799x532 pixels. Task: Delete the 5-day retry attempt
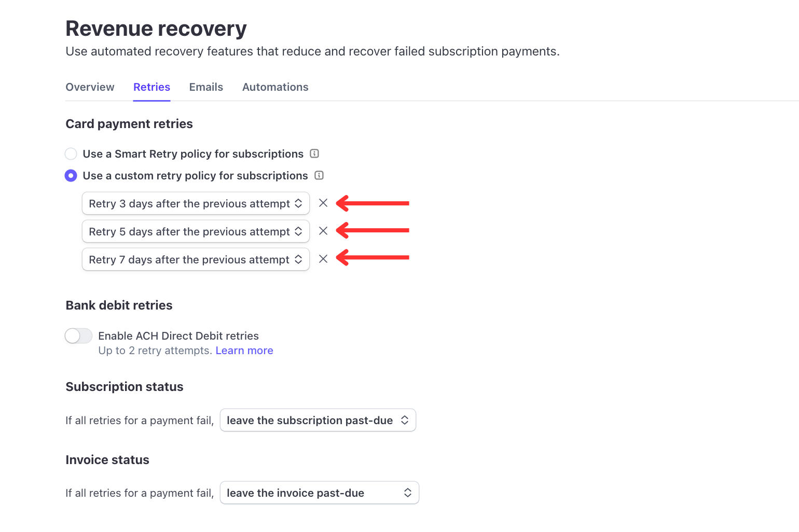point(323,231)
